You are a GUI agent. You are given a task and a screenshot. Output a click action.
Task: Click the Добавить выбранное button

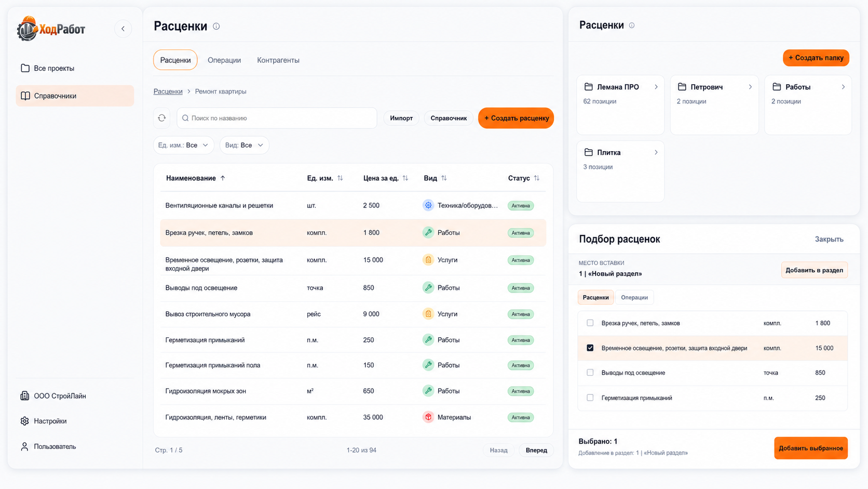[811, 448]
